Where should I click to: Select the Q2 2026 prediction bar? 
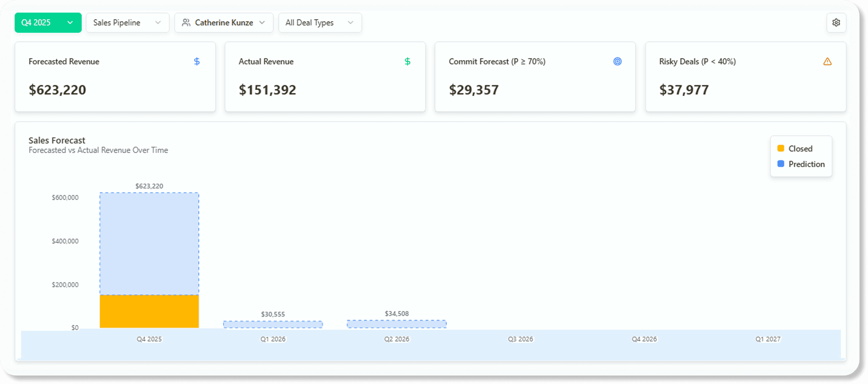point(396,324)
